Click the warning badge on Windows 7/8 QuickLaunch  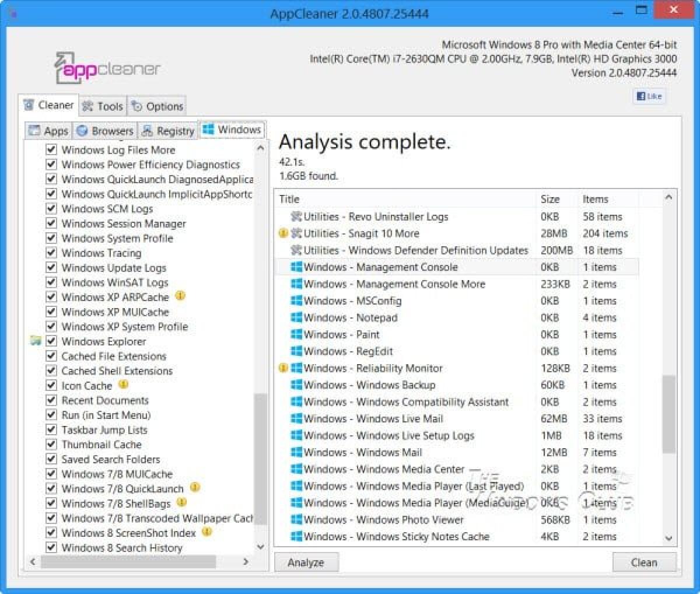(195, 488)
